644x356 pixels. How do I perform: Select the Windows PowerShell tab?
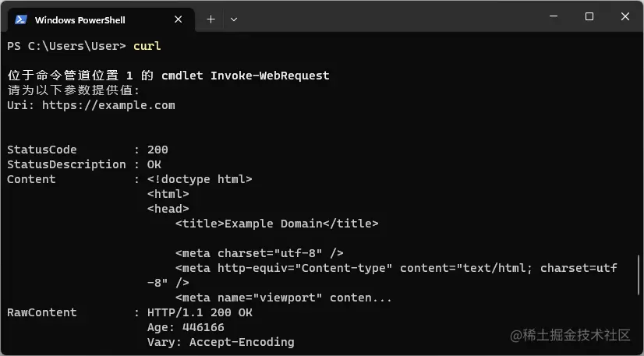pos(86,19)
